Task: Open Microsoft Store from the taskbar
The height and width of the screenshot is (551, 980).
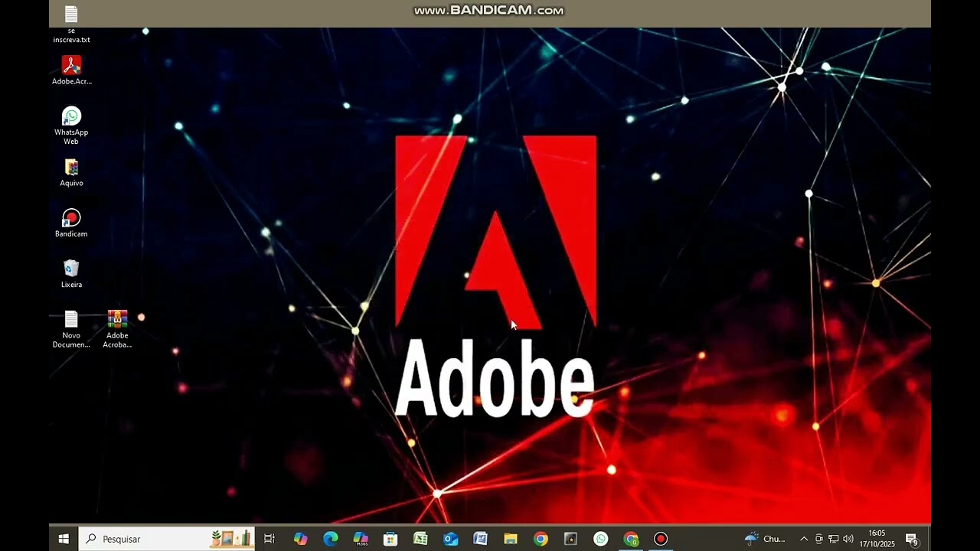Action: pyautogui.click(x=390, y=539)
